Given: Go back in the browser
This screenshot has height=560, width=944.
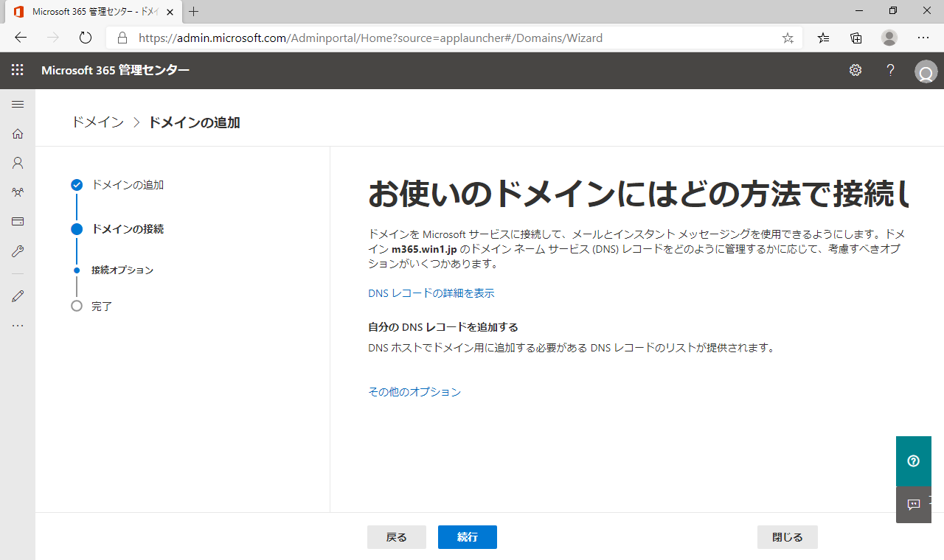Looking at the screenshot, I should tap(21, 38).
